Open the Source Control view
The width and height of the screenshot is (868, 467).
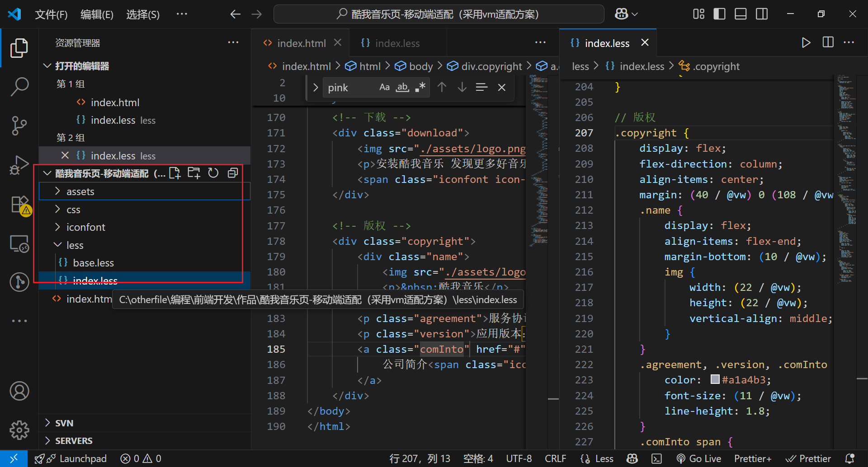tap(19, 126)
